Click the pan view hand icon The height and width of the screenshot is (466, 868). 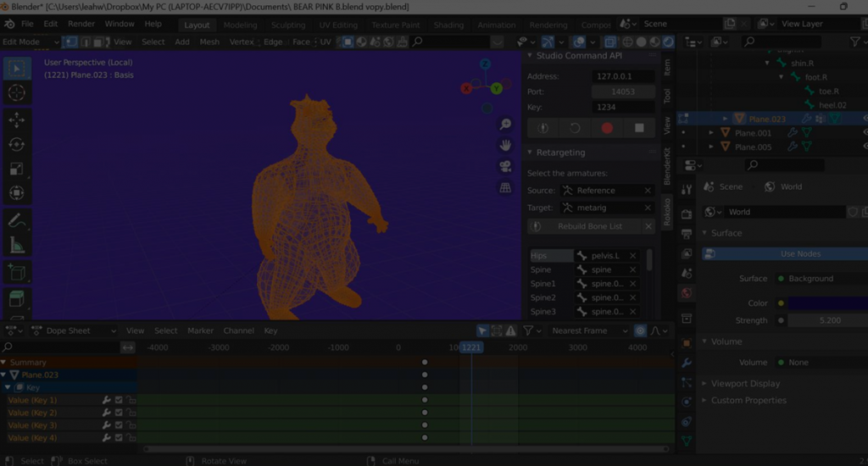click(x=505, y=146)
